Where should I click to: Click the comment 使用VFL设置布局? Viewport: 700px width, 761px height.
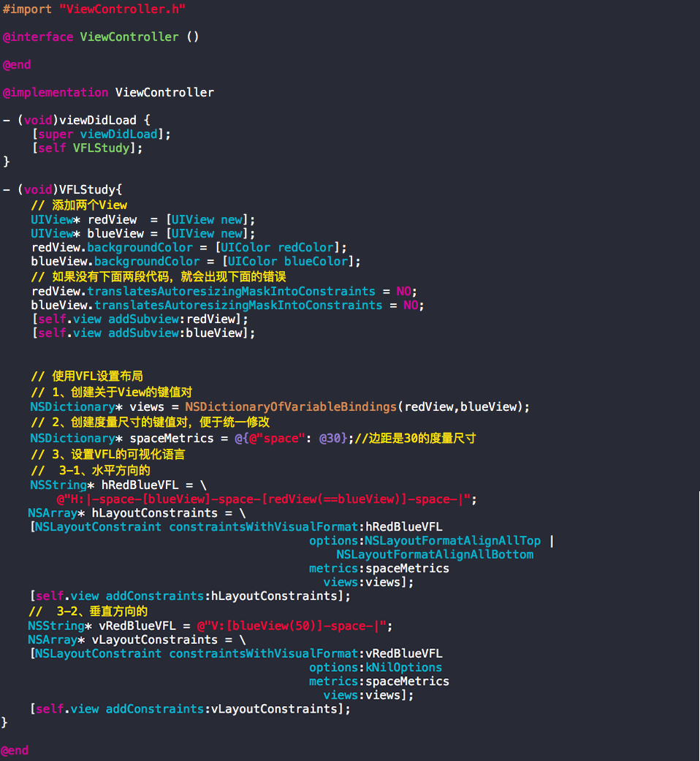(x=88, y=376)
